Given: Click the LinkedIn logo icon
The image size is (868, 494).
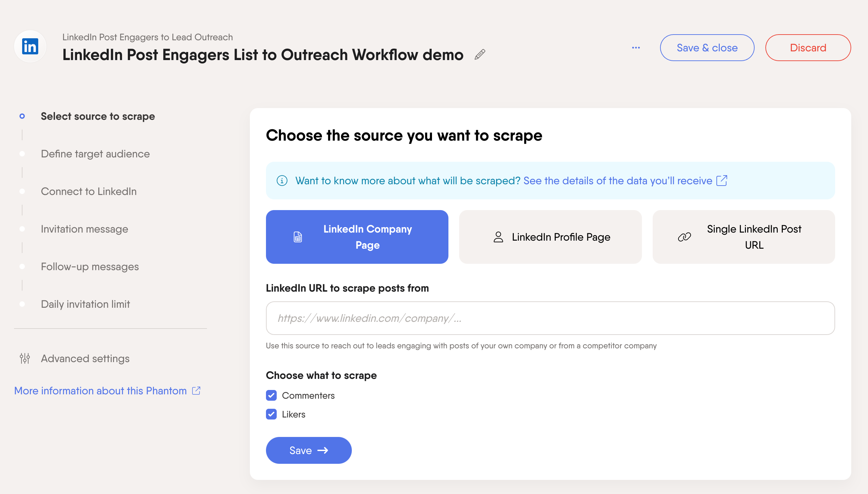Looking at the screenshot, I should pos(30,47).
